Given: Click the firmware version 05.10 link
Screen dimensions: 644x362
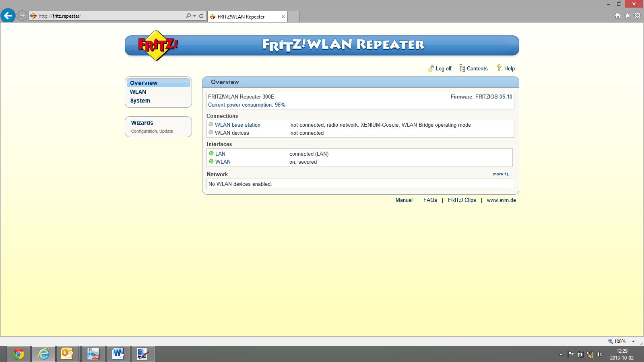Looking at the screenshot, I should (x=506, y=97).
